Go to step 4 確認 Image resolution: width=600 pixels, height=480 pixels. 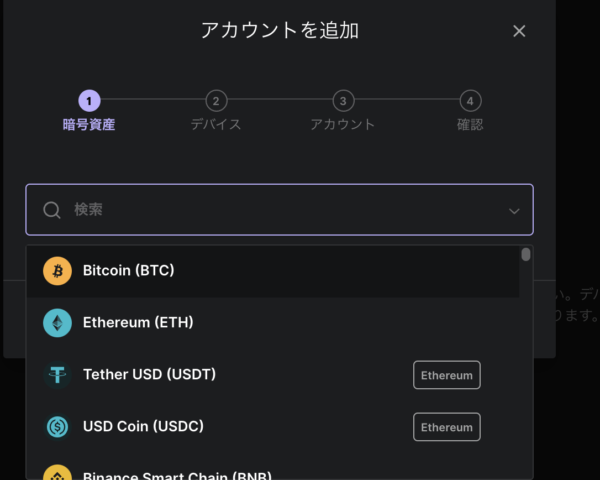pos(470,111)
